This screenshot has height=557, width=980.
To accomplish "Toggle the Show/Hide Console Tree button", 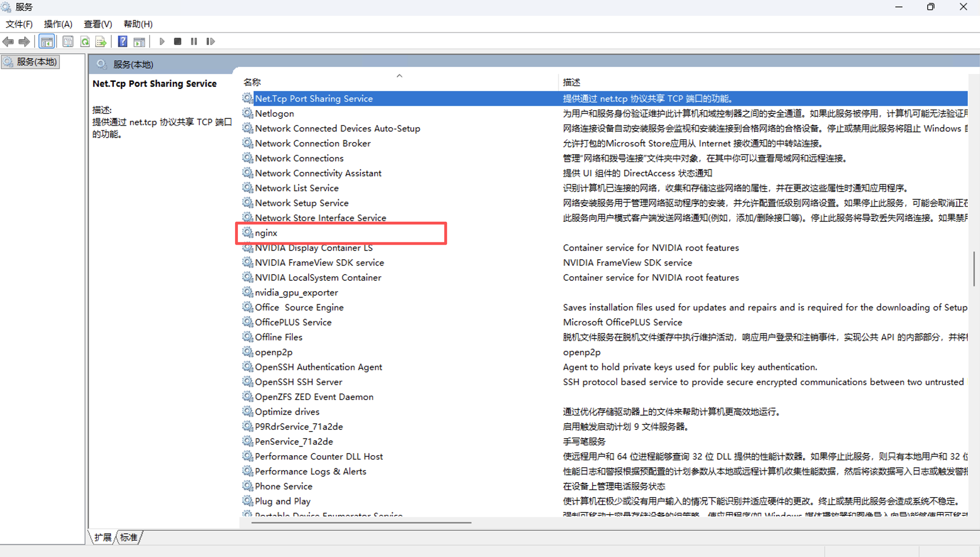I will [x=47, y=41].
